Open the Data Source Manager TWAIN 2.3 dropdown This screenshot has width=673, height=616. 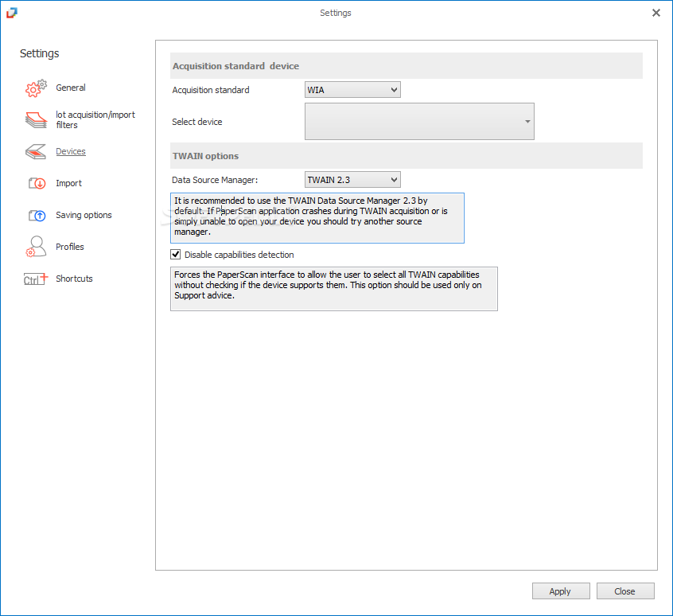click(352, 179)
